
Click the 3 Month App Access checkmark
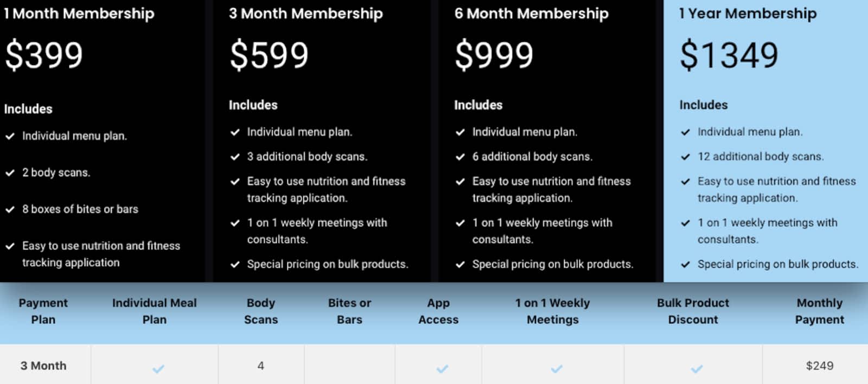click(442, 369)
